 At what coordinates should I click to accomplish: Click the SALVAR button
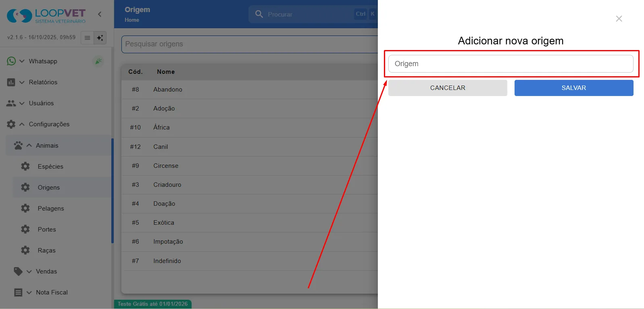(574, 88)
